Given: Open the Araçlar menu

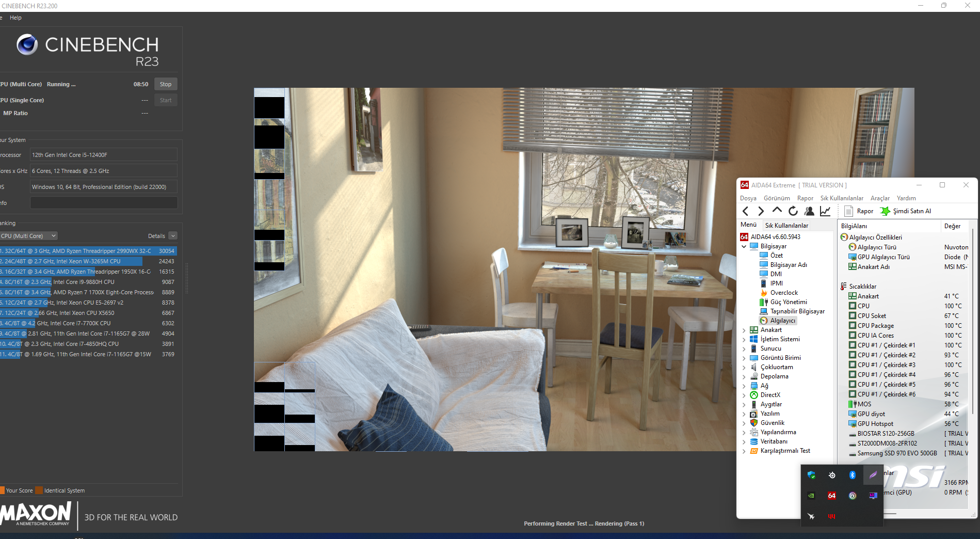Looking at the screenshot, I should (x=880, y=198).
